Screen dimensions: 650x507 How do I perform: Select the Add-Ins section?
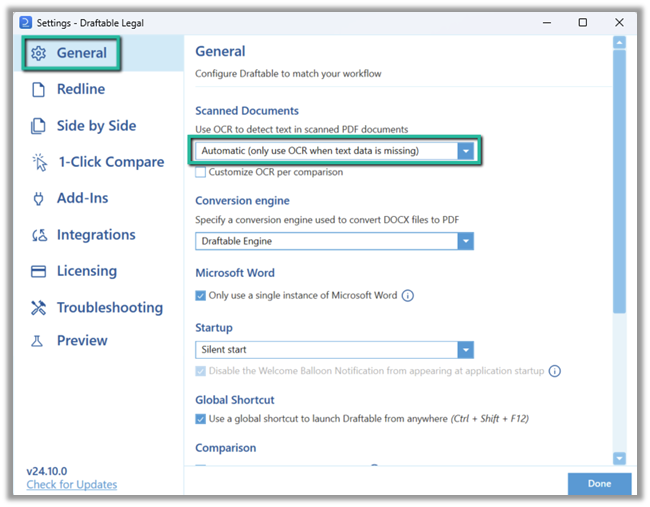(99, 199)
